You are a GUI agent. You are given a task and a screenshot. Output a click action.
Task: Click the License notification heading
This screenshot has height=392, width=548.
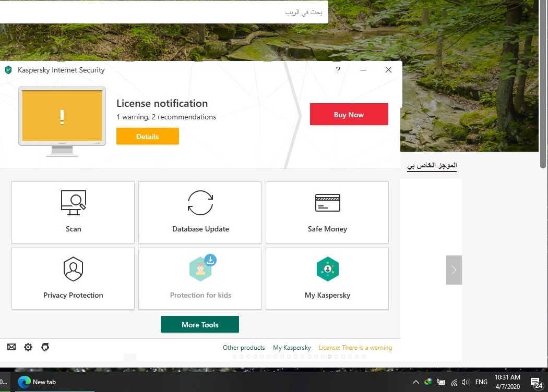[162, 103]
